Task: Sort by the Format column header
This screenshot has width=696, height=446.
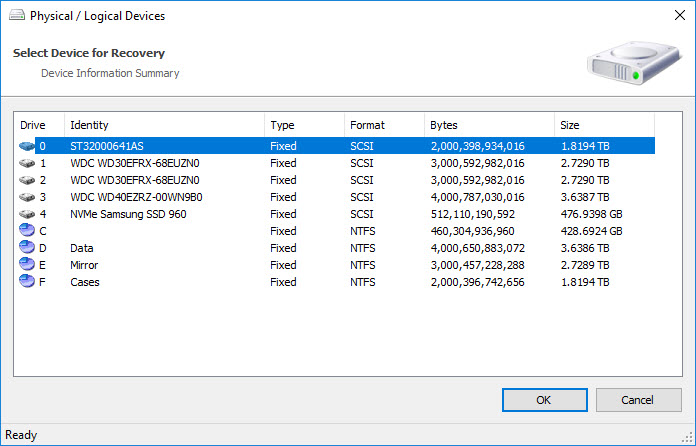Action: coord(384,125)
